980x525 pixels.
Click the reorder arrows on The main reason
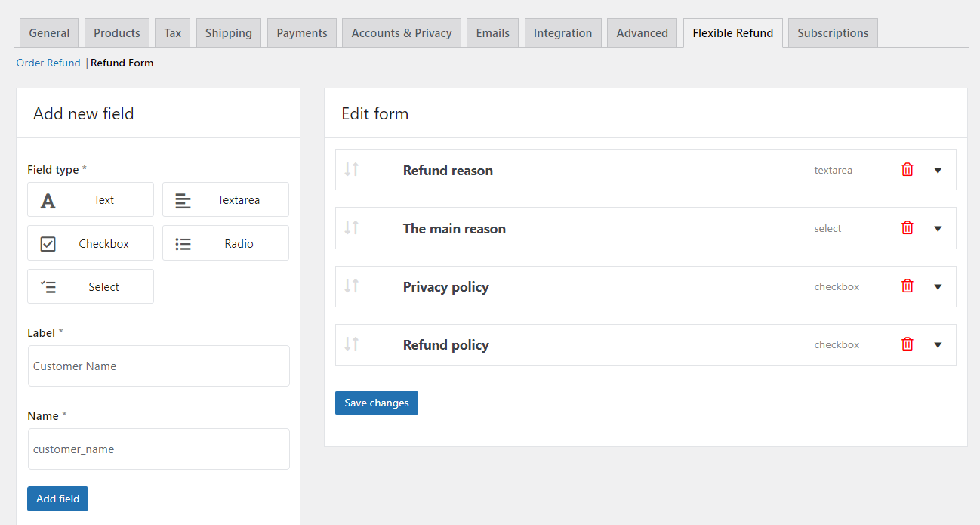(351, 227)
